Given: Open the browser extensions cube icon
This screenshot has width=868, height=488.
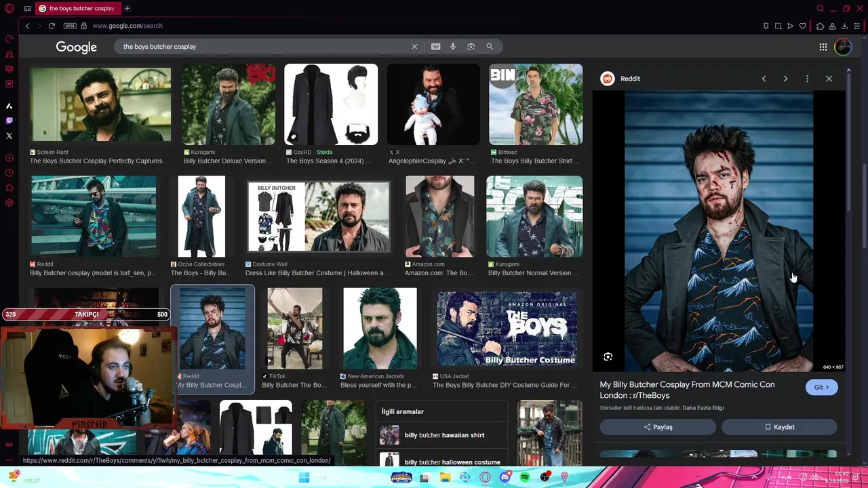Looking at the screenshot, I should point(820,26).
